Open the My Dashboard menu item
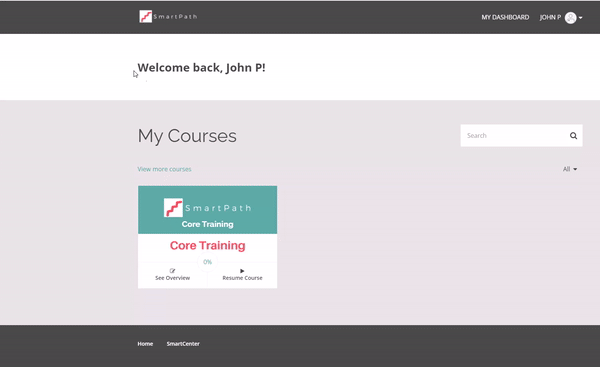This screenshot has height=367, width=600. click(505, 17)
